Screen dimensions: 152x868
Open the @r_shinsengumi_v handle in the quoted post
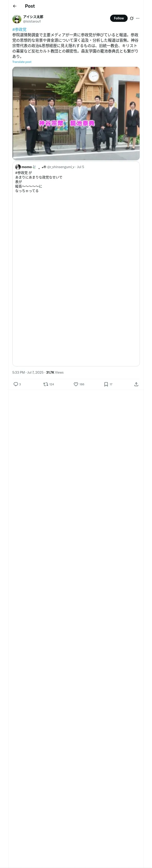pos(61,167)
